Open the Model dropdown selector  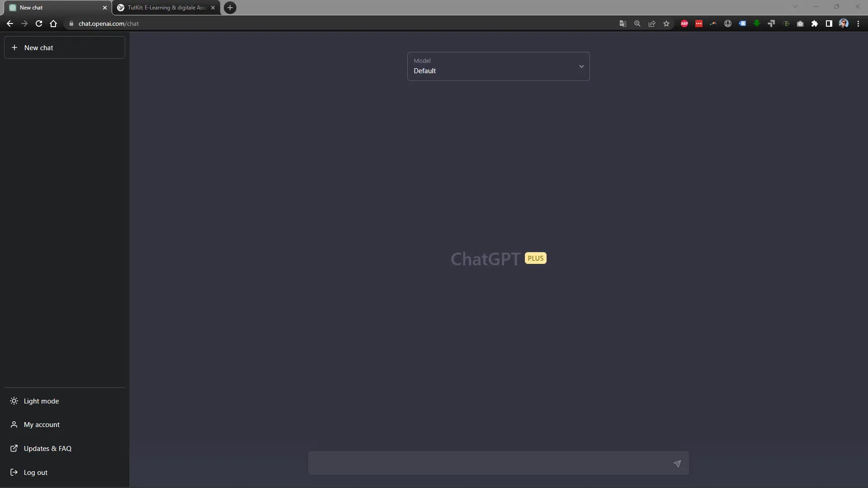click(498, 66)
